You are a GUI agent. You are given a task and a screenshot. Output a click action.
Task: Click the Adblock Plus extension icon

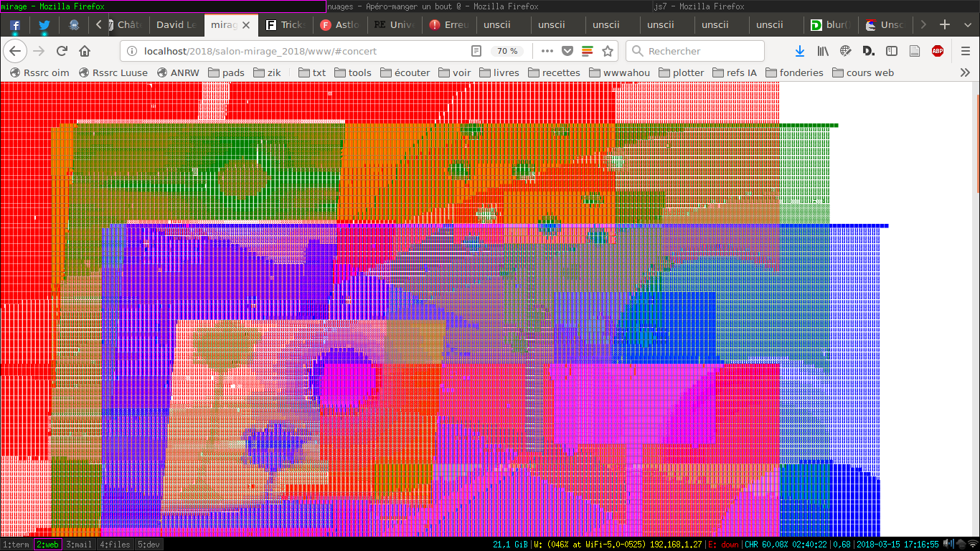coord(937,51)
